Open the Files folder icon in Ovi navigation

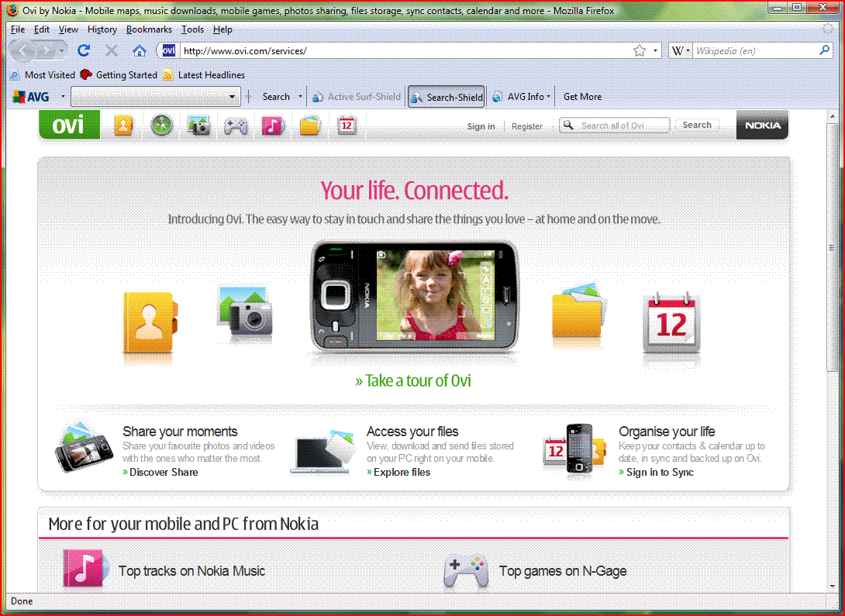pyautogui.click(x=310, y=126)
